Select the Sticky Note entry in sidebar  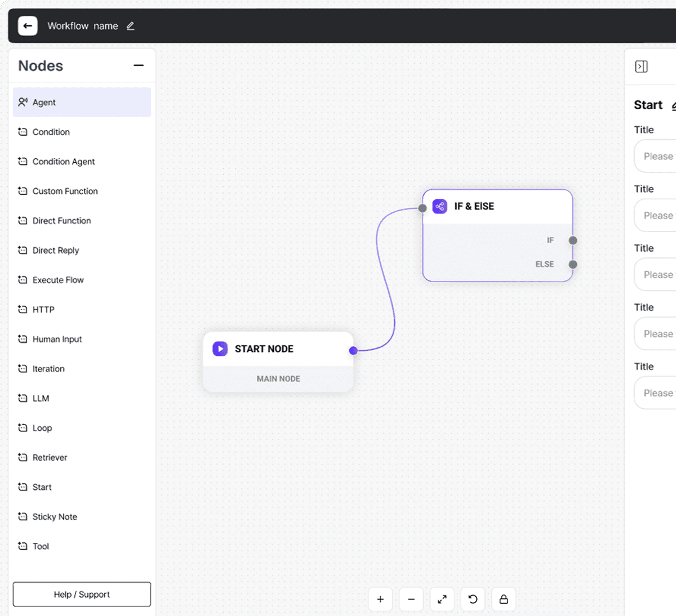[55, 516]
